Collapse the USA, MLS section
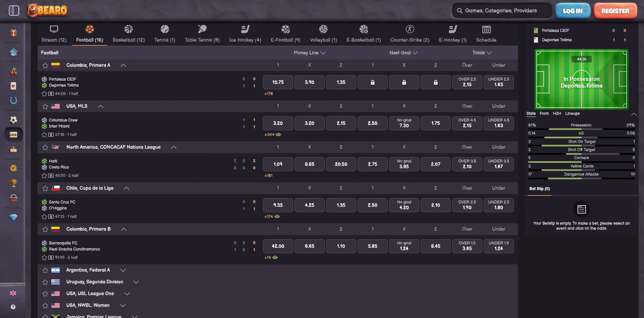This screenshot has width=644, height=318. pyautogui.click(x=101, y=106)
